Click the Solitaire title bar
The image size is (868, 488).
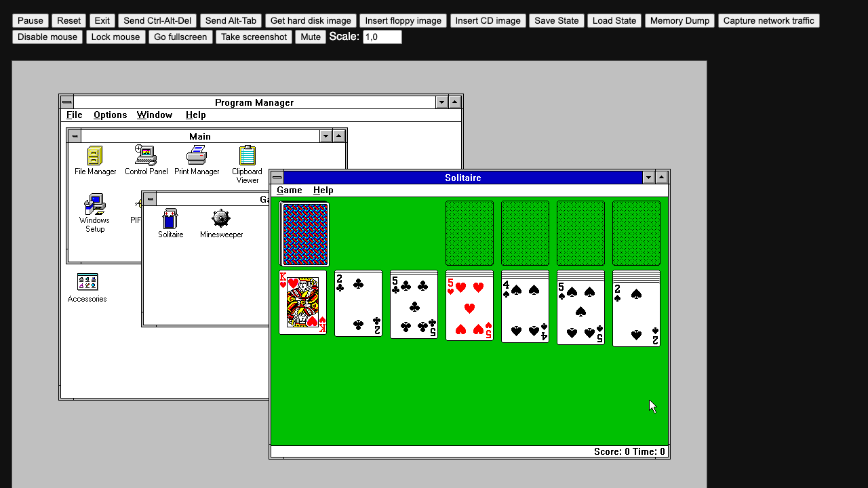[x=463, y=178]
